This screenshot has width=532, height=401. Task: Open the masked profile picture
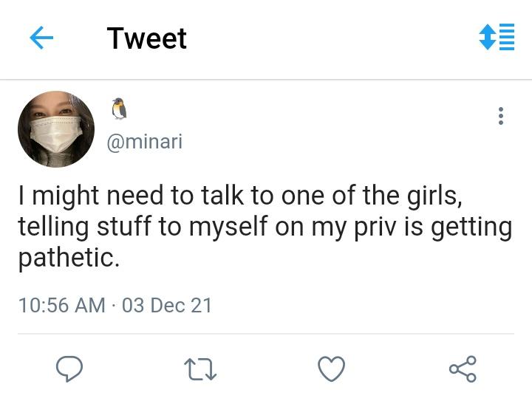click(56, 129)
